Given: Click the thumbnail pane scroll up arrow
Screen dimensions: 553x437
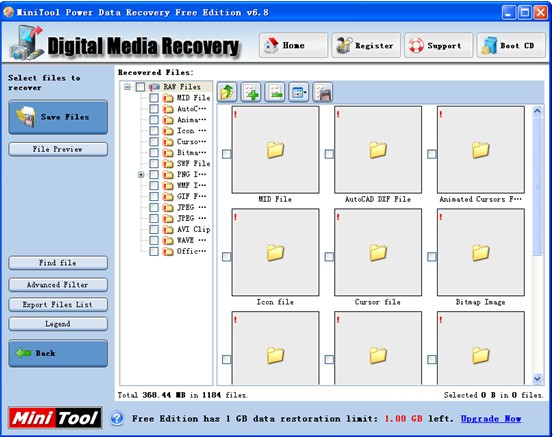Looking at the screenshot, I should tap(537, 111).
